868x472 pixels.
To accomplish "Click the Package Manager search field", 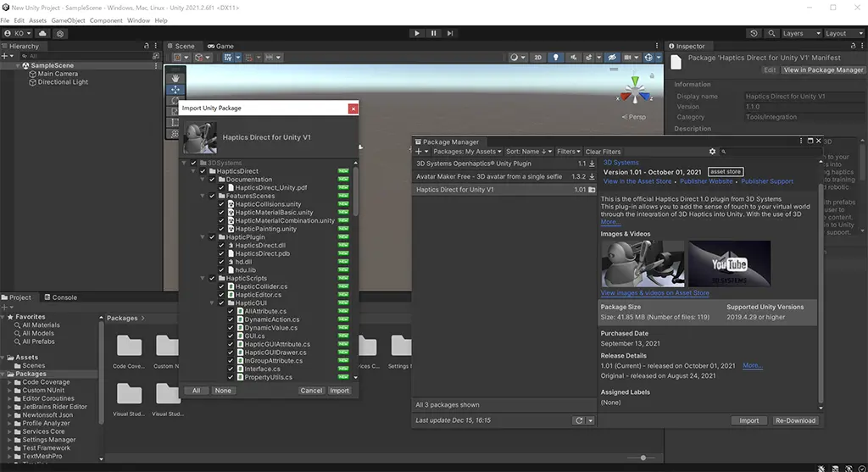I will point(770,152).
